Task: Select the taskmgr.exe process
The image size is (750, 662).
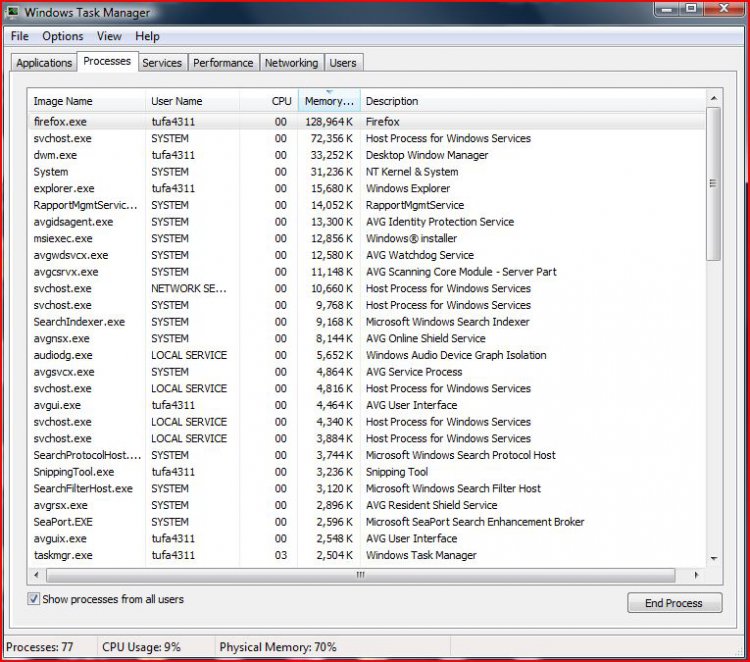Action: click(x=366, y=555)
